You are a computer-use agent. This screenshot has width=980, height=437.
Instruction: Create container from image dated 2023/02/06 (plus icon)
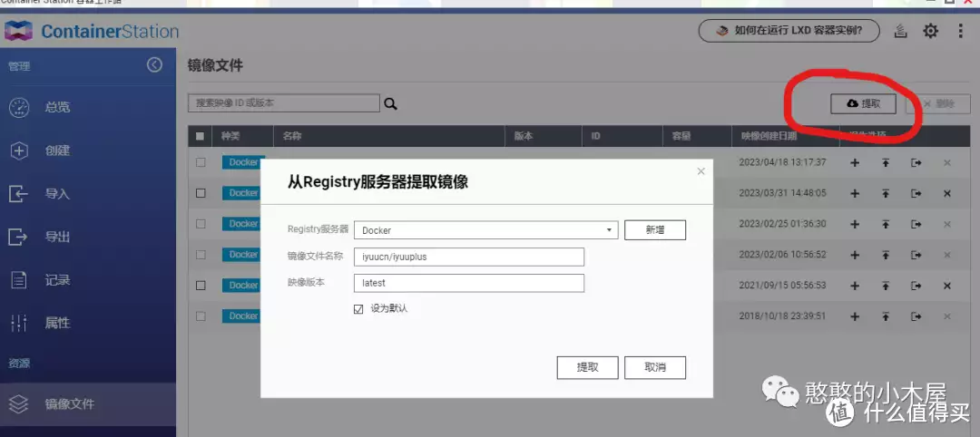point(855,255)
